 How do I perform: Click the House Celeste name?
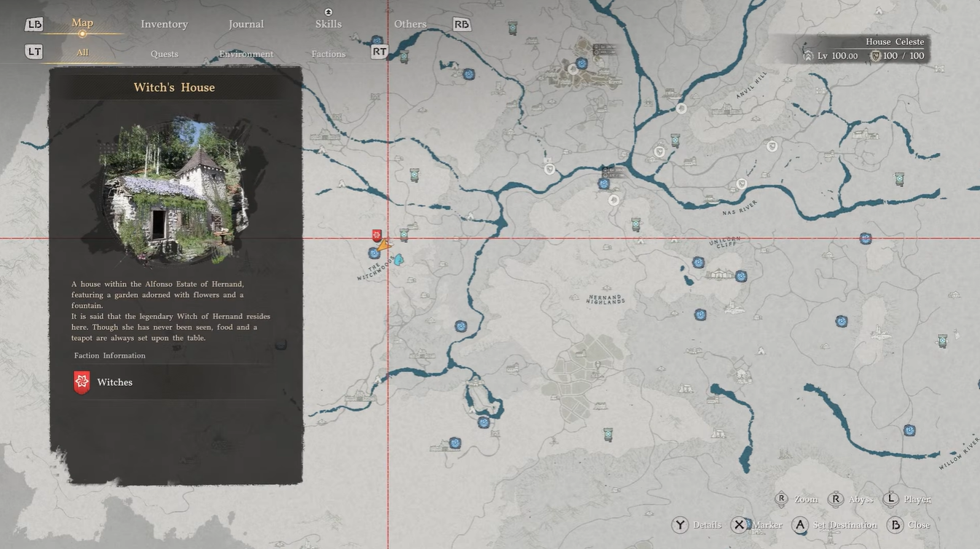(895, 42)
